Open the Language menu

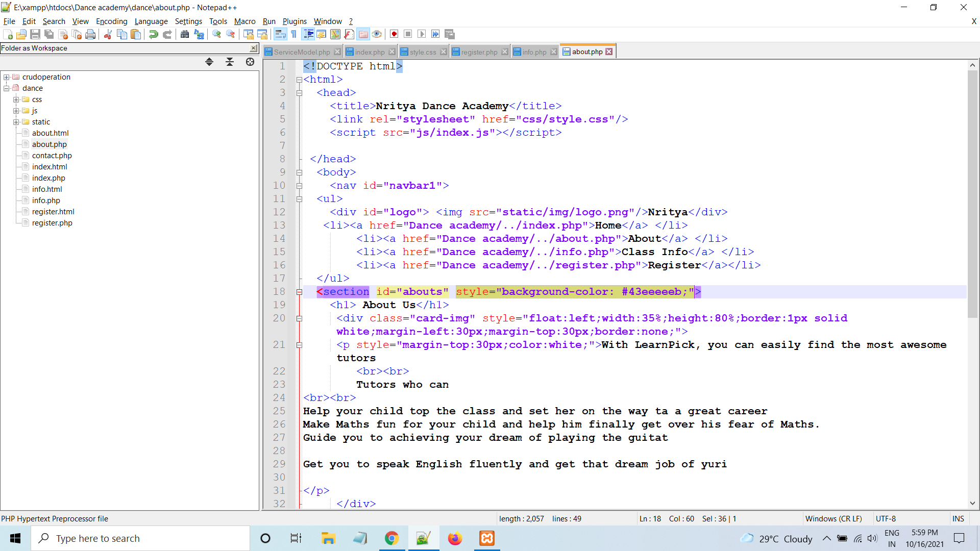pyautogui.click(x=151, y=21)
